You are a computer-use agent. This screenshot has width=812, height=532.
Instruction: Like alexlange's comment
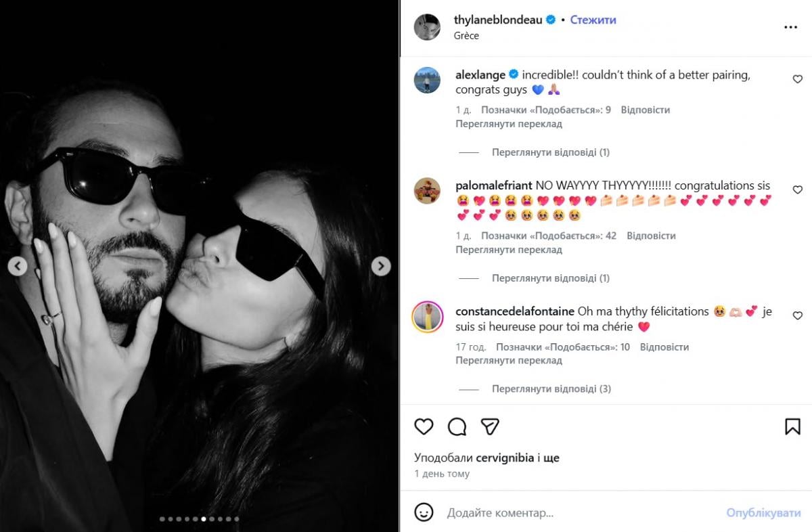(x=797, y=79)
